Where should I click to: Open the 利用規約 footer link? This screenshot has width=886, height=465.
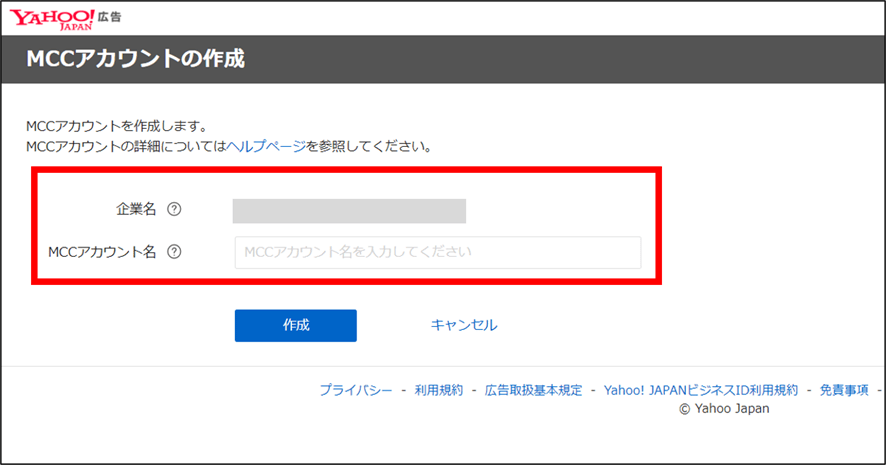point(438,390)
